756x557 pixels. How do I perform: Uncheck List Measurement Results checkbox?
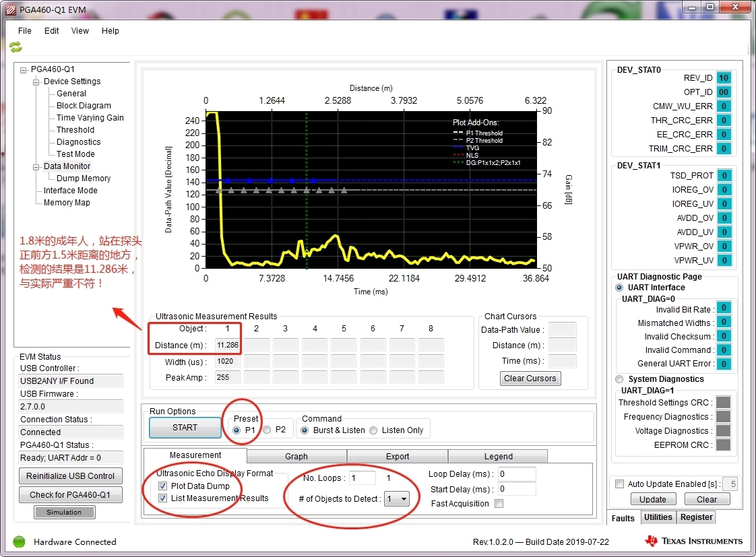click(x=162, y=498)
